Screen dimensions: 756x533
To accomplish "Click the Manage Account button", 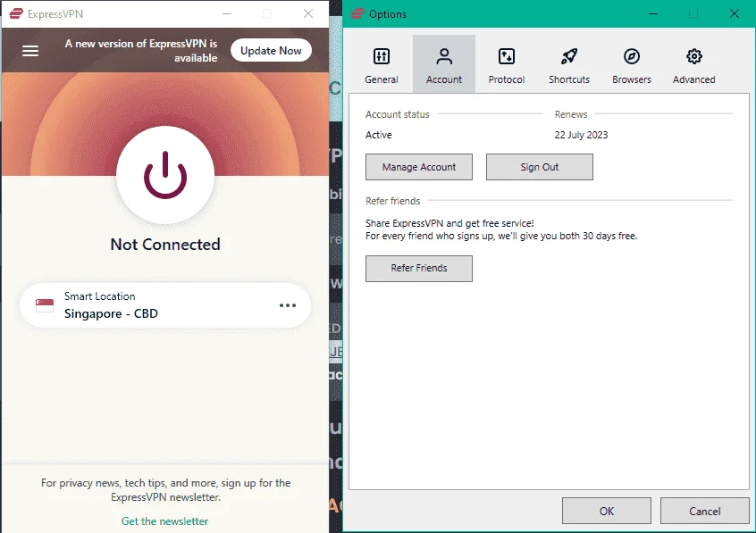I will (x=419, y=167).
